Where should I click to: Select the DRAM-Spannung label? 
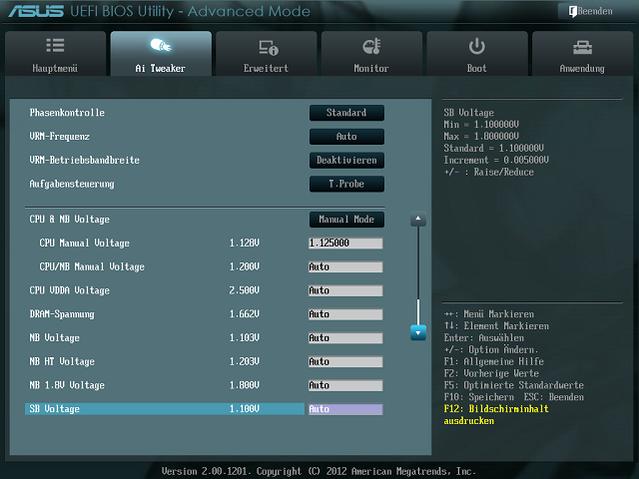pyautogui.click(x=62, y=314)
